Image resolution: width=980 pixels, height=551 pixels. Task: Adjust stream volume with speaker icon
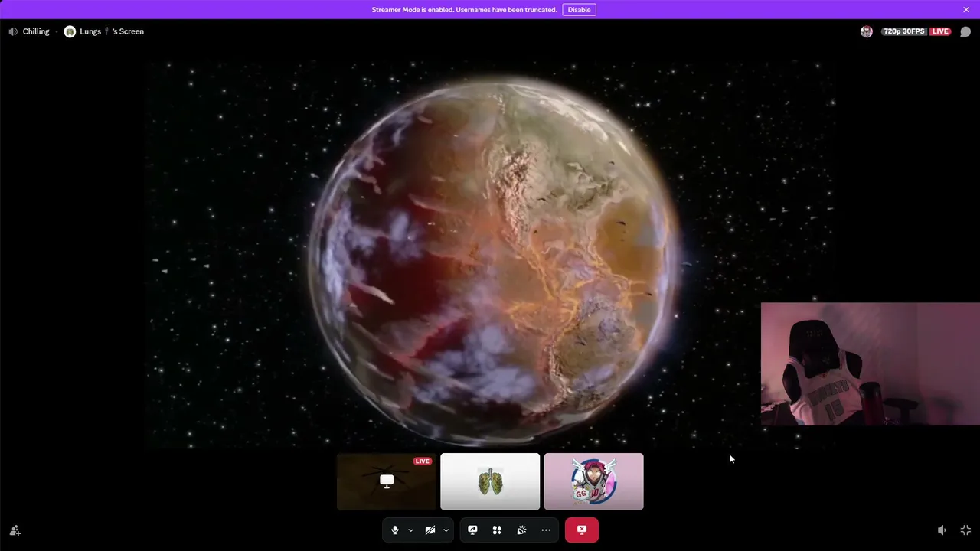click(942, 530)
